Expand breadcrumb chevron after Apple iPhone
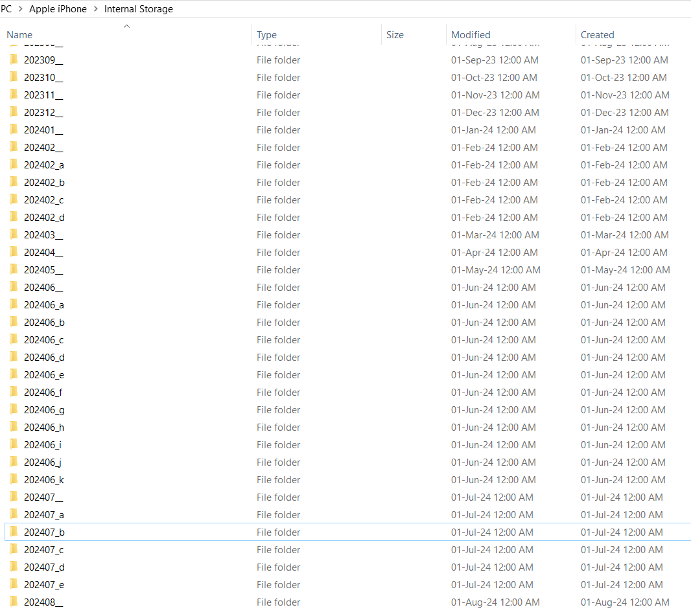 point(95,9)
